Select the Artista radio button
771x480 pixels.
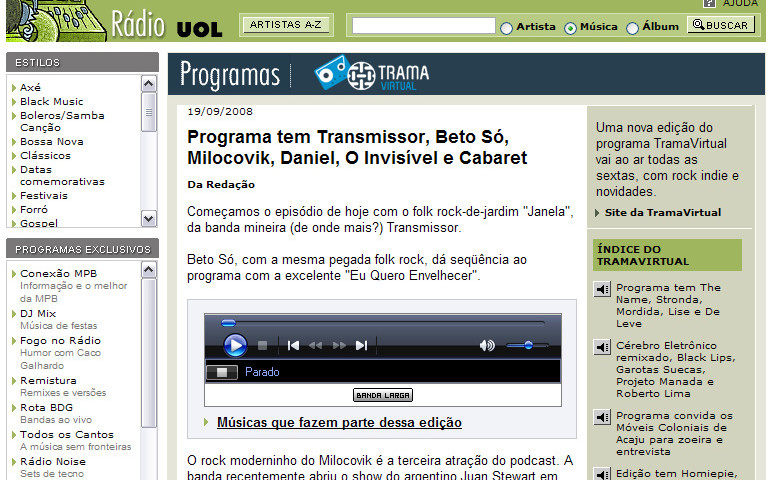(x=506, y=29)
